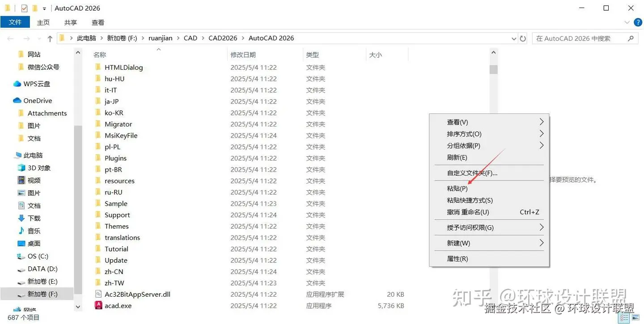
Task: Select the MsiKeyFile folder name
Action: tap(121, 135)
